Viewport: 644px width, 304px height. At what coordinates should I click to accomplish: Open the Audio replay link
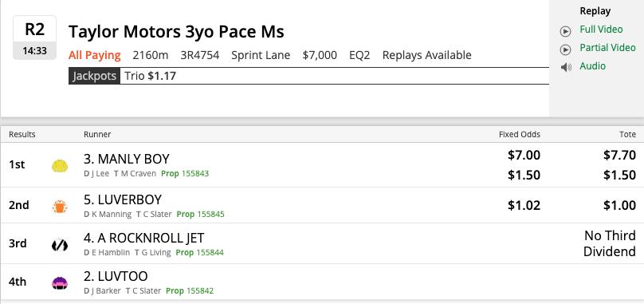[592, 66]
